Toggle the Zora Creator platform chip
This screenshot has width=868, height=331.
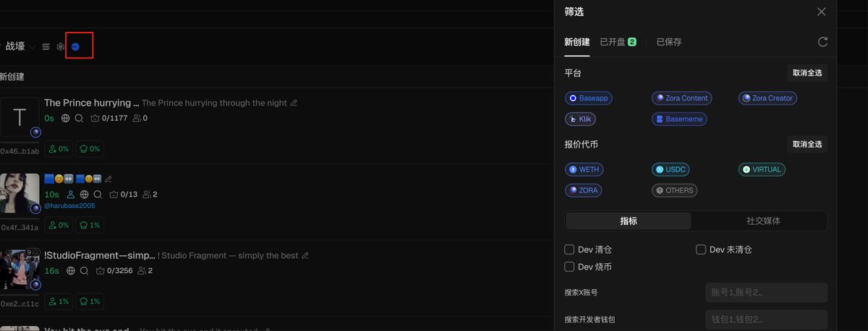(767, 98)
